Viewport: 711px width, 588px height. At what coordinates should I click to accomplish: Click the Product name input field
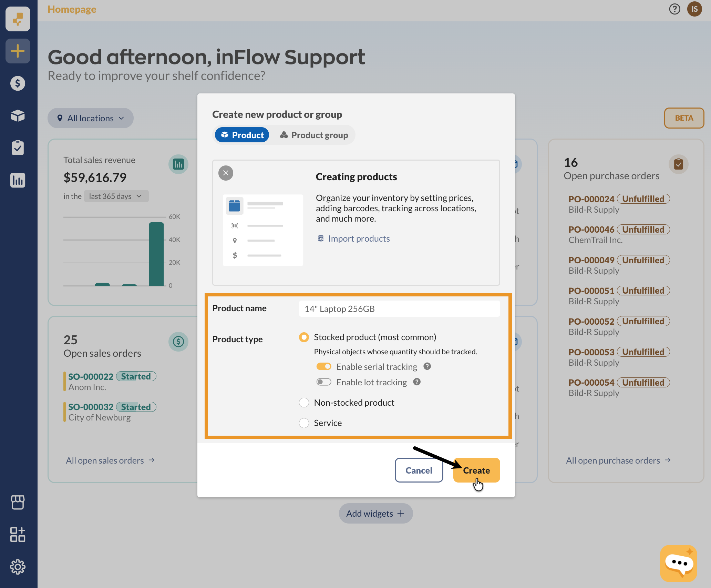pos(399,309)
